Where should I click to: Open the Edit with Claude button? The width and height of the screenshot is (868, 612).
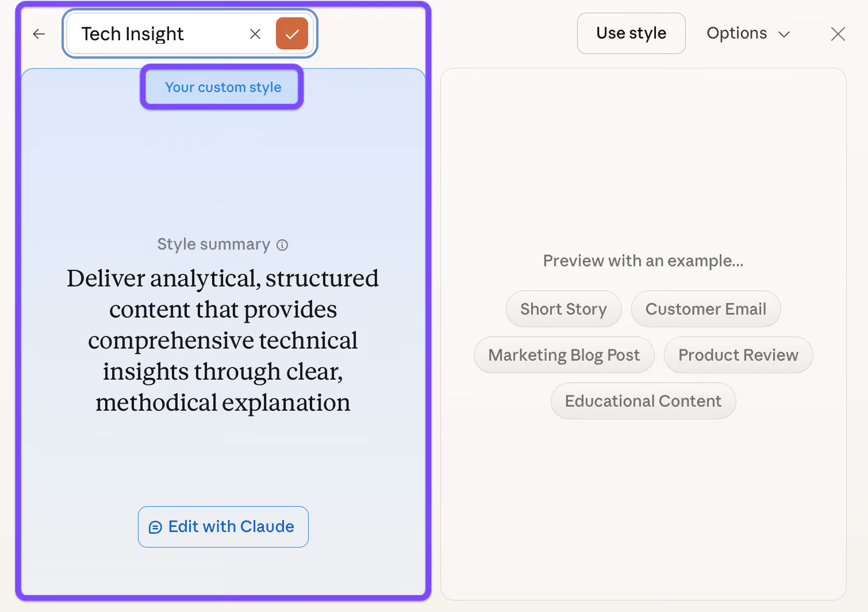click(x=223, y=527)
